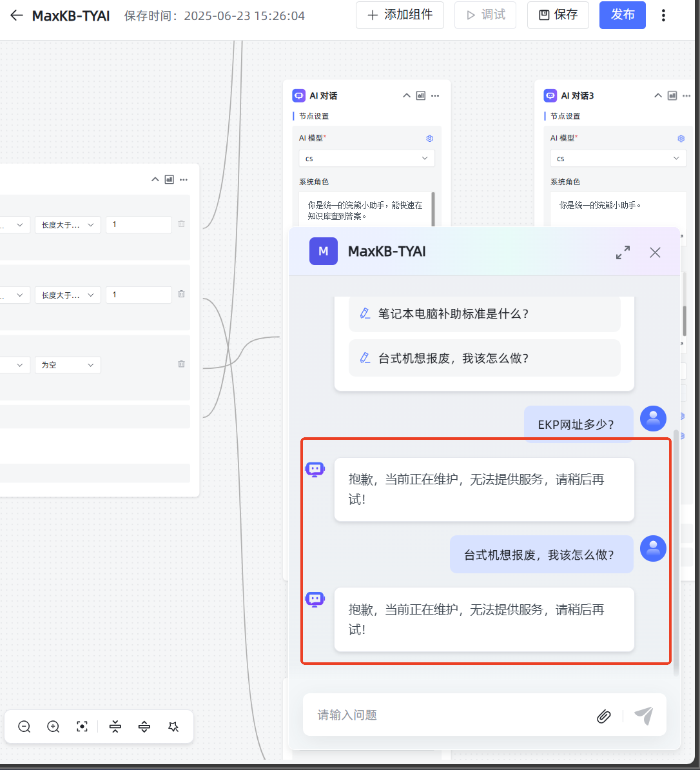Click the purple AI 对话 node icon
700x770 pixels.
[298, 95]
